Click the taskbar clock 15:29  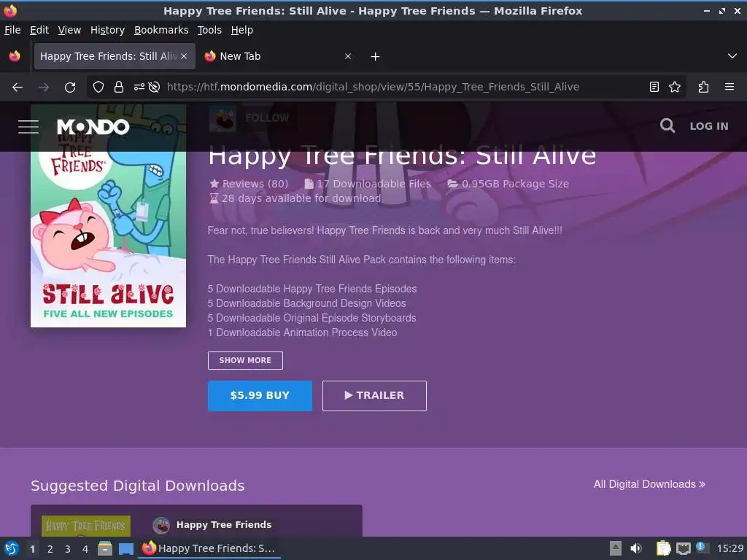729,548
